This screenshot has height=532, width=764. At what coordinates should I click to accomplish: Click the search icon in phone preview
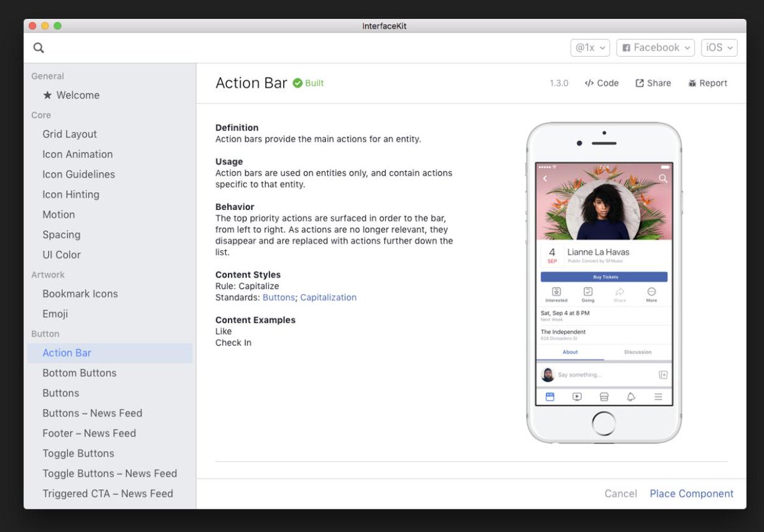pos(663,179)
